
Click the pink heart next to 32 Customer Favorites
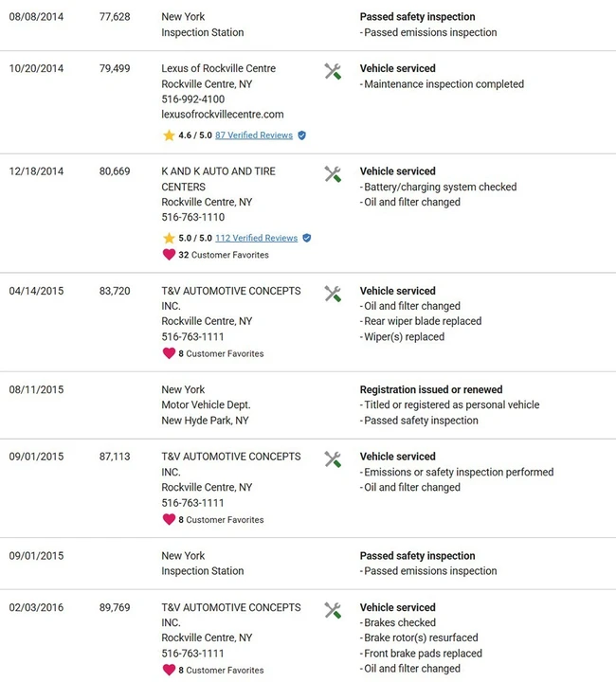tap(169, 255)
